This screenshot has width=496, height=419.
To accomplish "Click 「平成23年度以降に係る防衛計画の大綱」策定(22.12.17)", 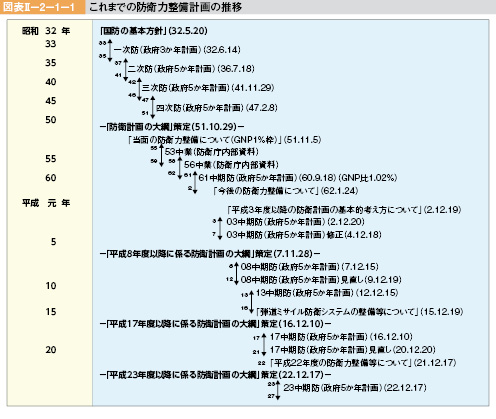I will 215,375.
